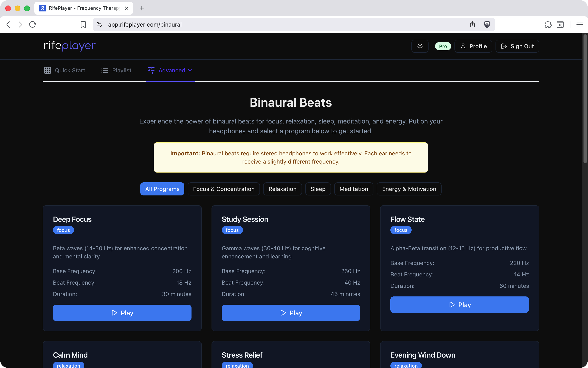Viewport: 588px width, 368px height.
Task: Click the browser forward arrow
Action: tap(20, 25)
